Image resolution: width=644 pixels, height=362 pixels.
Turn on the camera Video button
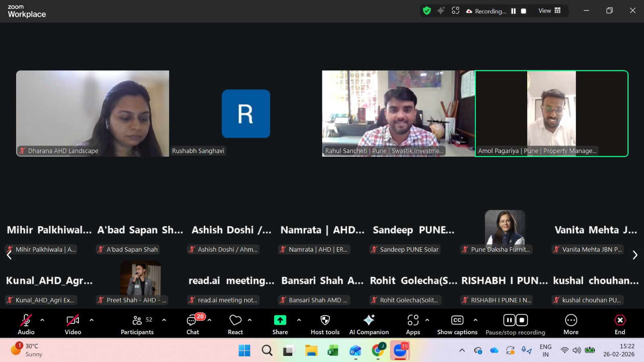point(73,324)
